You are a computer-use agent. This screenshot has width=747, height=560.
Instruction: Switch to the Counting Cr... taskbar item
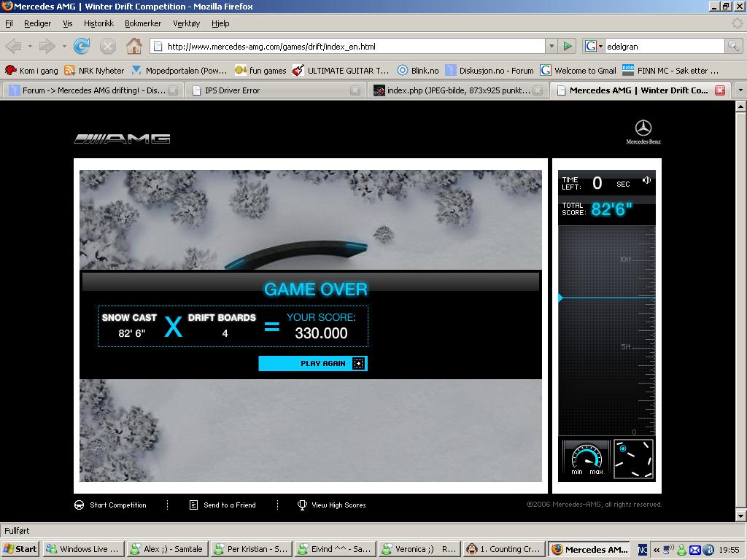[x=503, y=549]
